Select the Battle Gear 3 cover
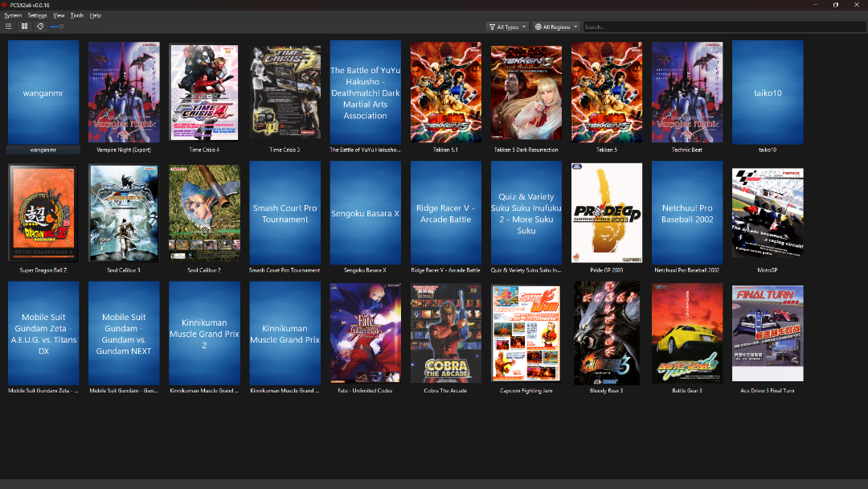 tap(687, 334)
